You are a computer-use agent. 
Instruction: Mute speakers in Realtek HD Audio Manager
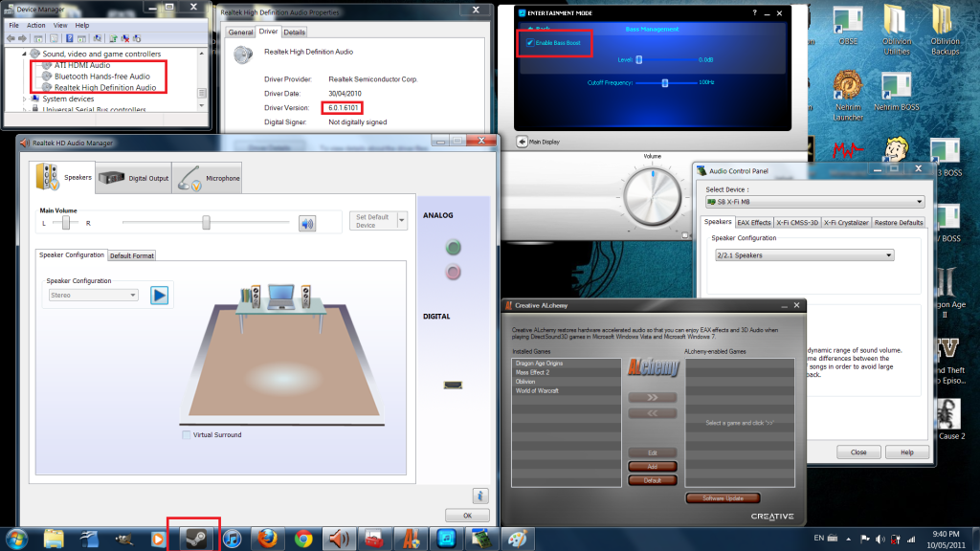point(307,223)
